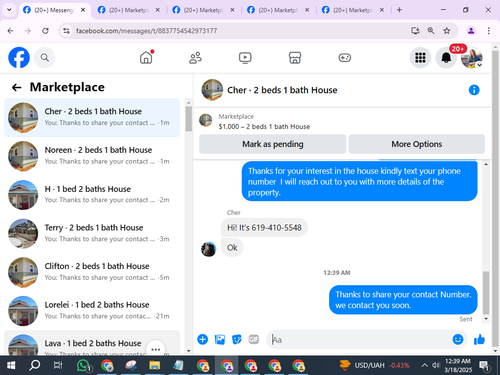Open the Video (Watch) icon
The image size is (500, 375).
245,58
